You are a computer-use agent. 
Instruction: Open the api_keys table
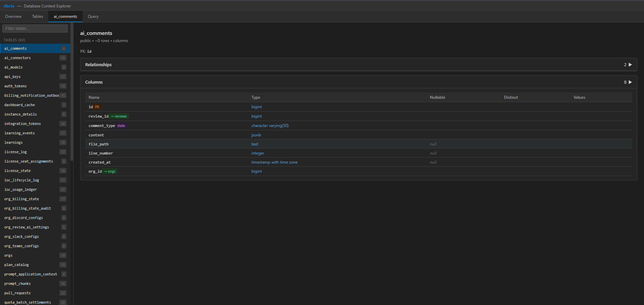pyautogui.click(x=35, y=77)
